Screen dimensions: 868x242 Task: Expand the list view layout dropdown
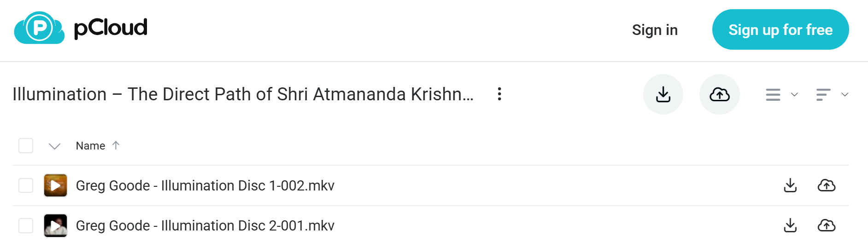[x=781, y=95]
